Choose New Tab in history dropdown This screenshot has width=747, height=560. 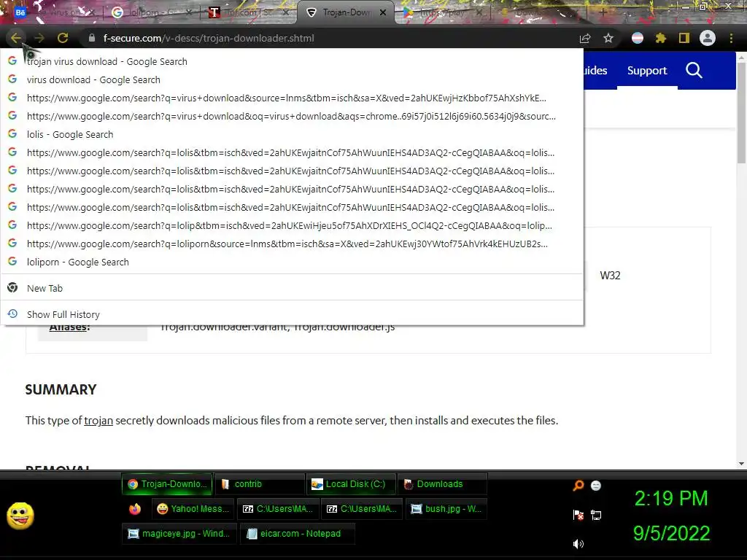[292, 288]
